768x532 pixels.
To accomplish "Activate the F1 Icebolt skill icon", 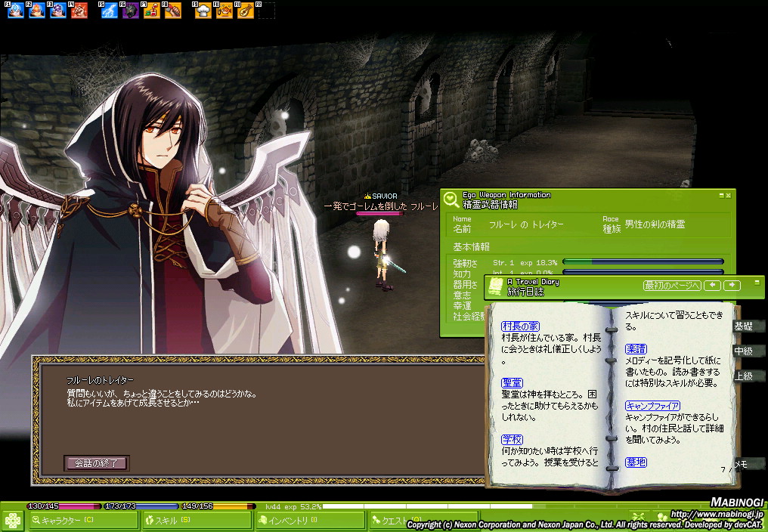I will [16, 11].
